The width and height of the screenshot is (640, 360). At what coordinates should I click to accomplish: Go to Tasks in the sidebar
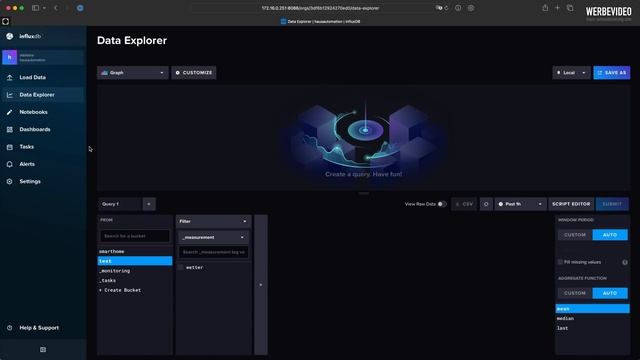pyautogui.click(x=27, y=147)
